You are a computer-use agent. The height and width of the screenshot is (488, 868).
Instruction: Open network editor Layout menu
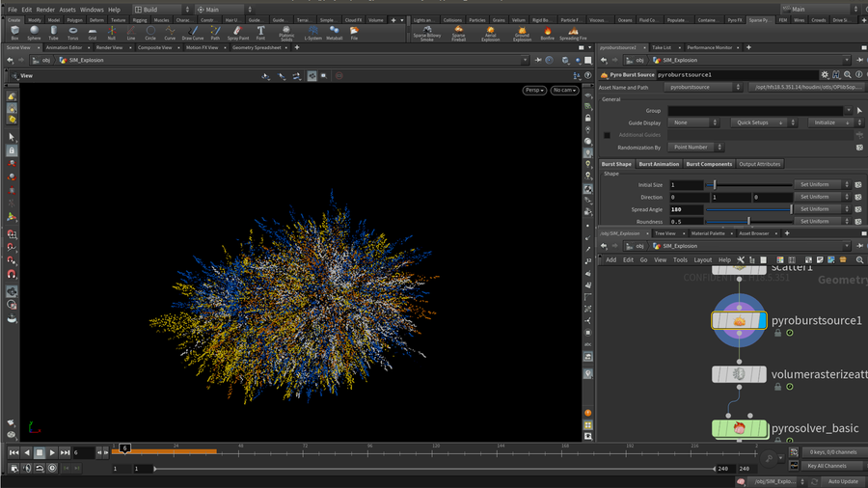click(x=702, y=260)
